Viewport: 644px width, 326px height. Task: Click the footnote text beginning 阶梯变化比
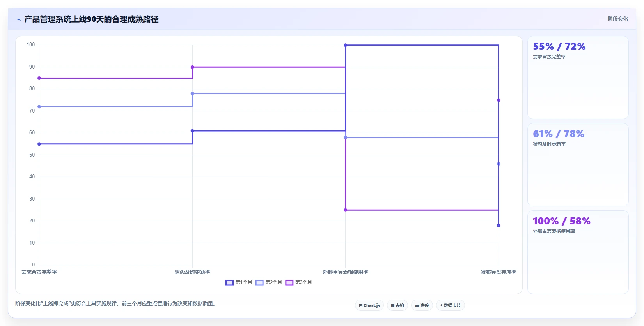[x=115, y=303]
